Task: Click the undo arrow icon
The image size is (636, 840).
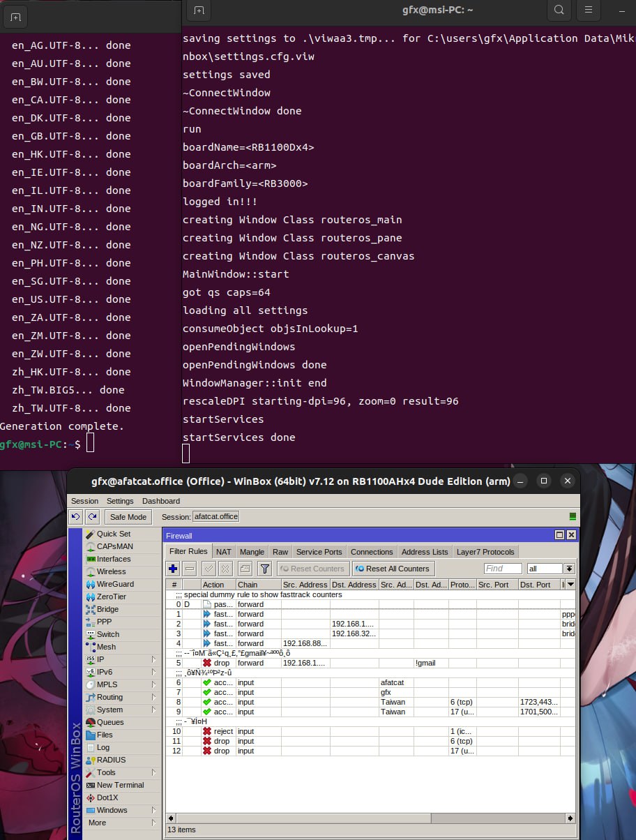Action: tap(76, 517)
